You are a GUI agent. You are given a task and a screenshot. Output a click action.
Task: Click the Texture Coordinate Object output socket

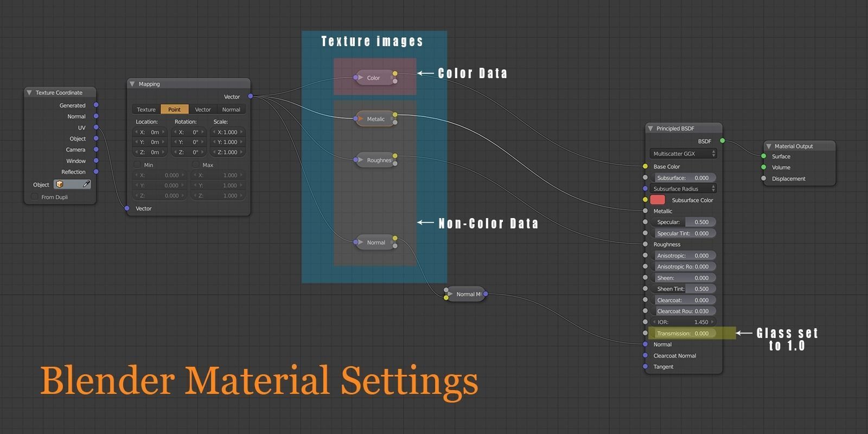pyautogui.click(x=96, y=138)
